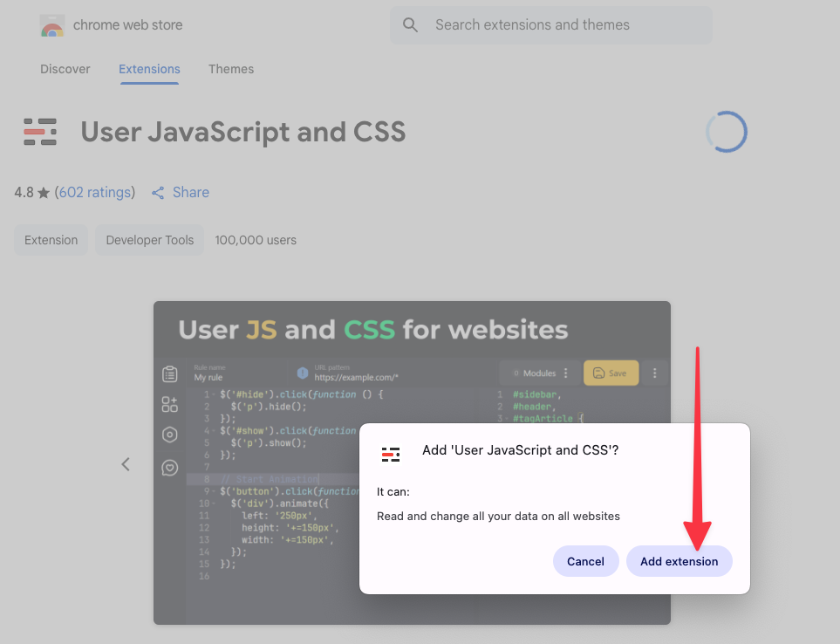This screenshot has width=840, height=644.
Task: Click the extension icon in the dialog
Action: [x=391, y=455]
